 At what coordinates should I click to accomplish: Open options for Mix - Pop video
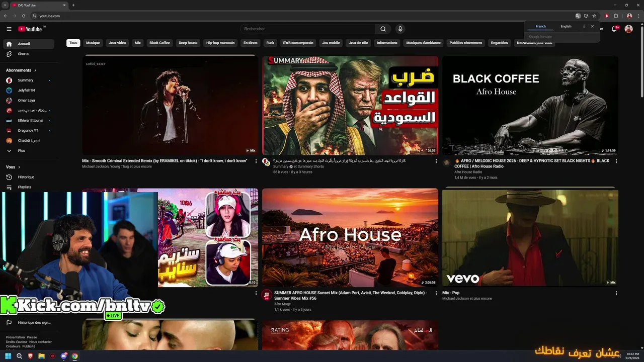point(616,293)
